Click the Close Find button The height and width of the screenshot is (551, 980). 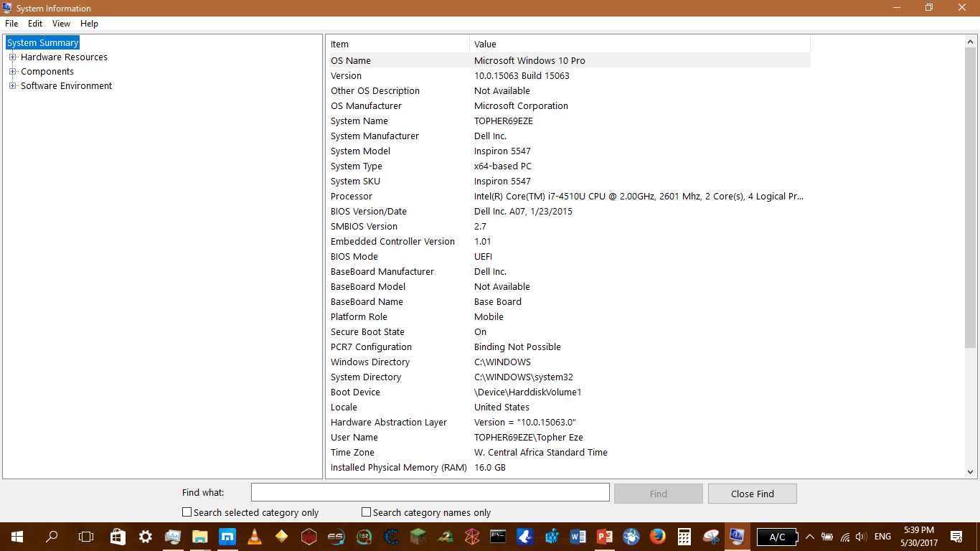752,494
